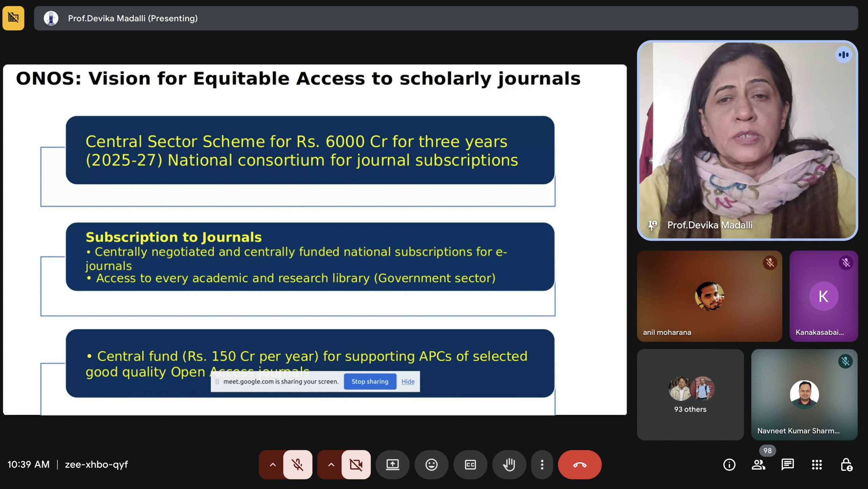868x489 pixels.
Task: Toggle closed captions CC button
Action: tap(470, 465)
